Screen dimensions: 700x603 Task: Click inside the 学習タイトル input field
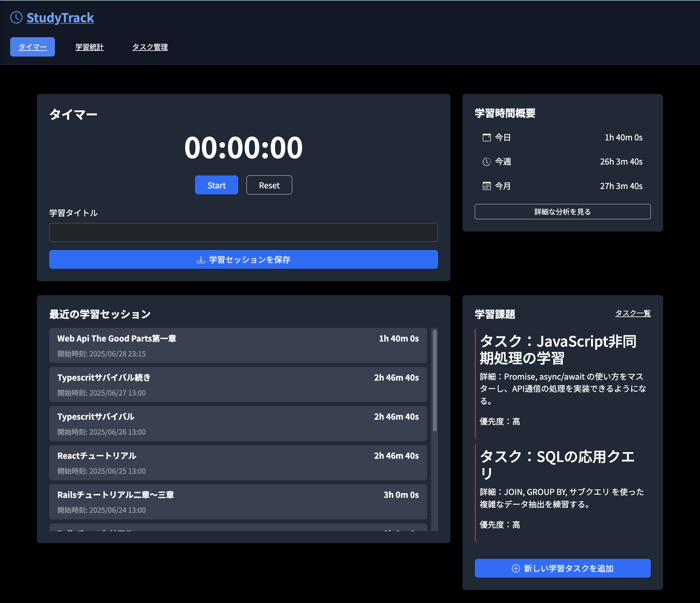click(x=244, y=233)
